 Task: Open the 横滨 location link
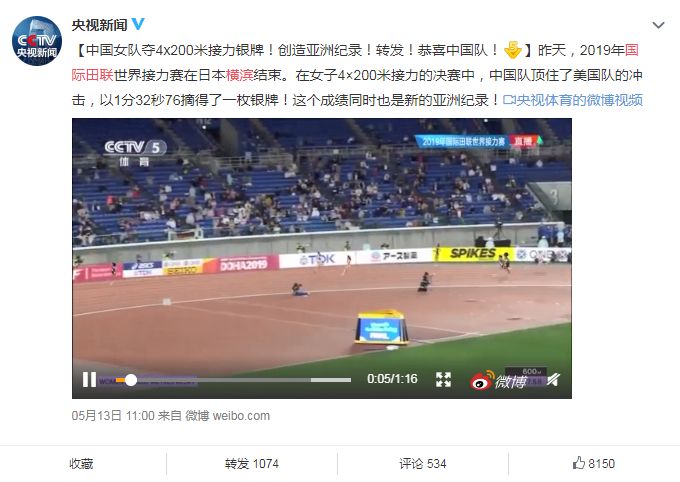tap(239, 75)
